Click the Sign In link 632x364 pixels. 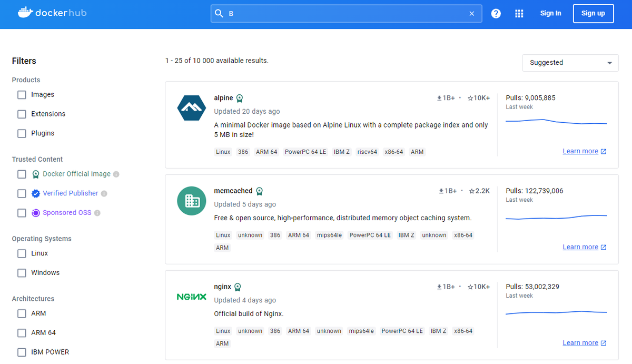tap(550, 14)
